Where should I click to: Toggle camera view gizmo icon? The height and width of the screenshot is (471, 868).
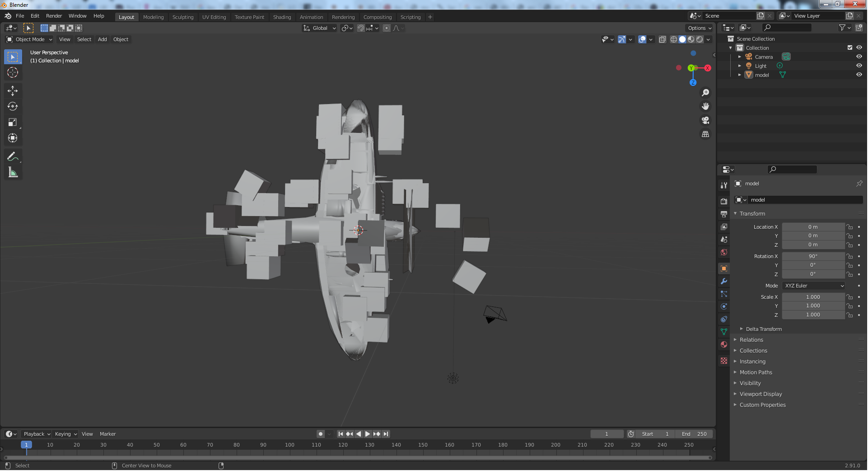pos(706,120)
